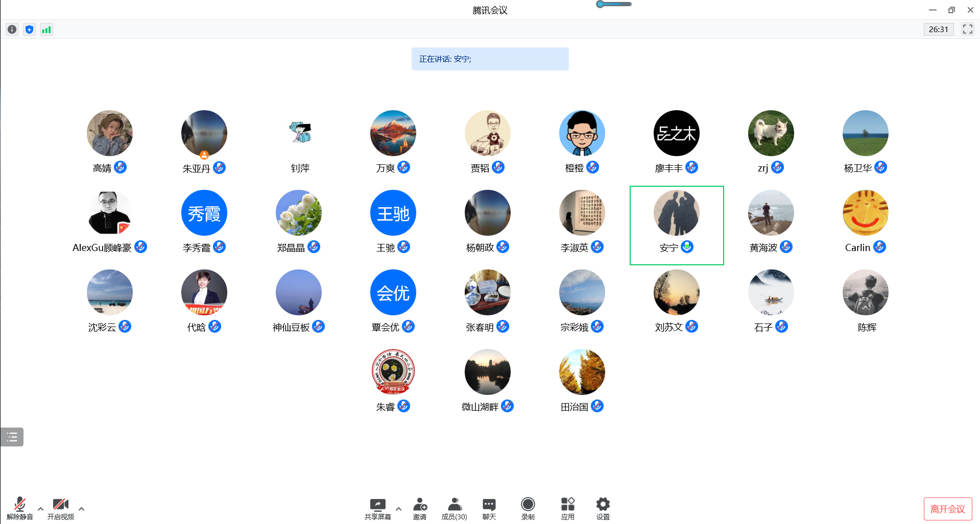Open the 应用 apps icon
This screenshot has height=524, width=980.
click(x=567, y=505)
